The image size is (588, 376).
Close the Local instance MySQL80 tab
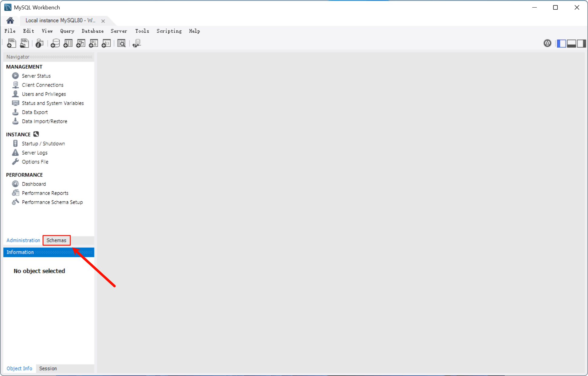(x=103, y=21)
